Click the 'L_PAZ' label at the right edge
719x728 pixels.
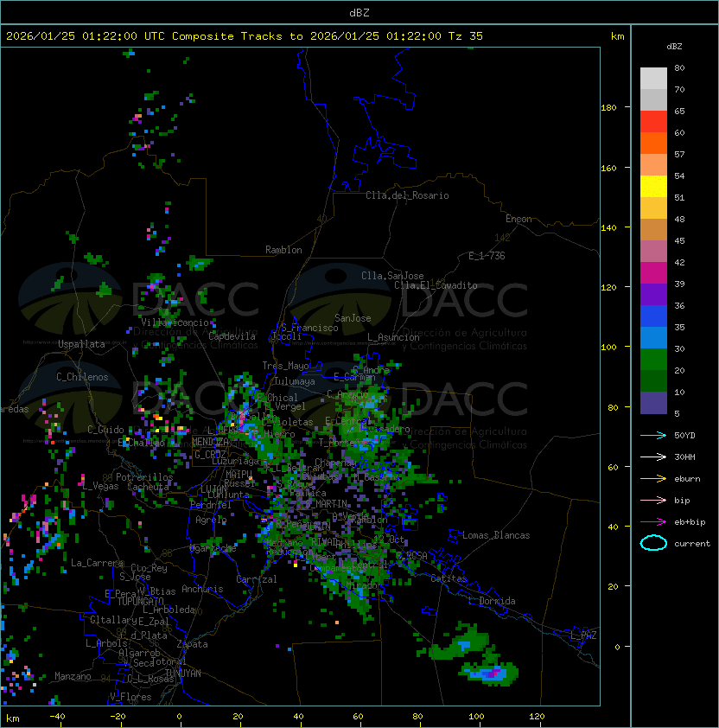[583, 635]
